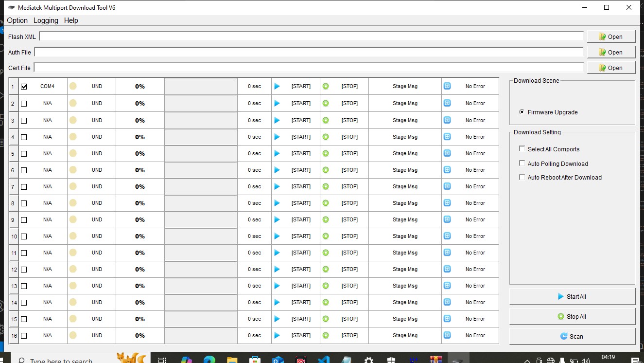Image resolution: width=644 pixels, height=363 pixels.
Task: Select the Firmware Upgrade radio button
Action: tap(522, 112)
